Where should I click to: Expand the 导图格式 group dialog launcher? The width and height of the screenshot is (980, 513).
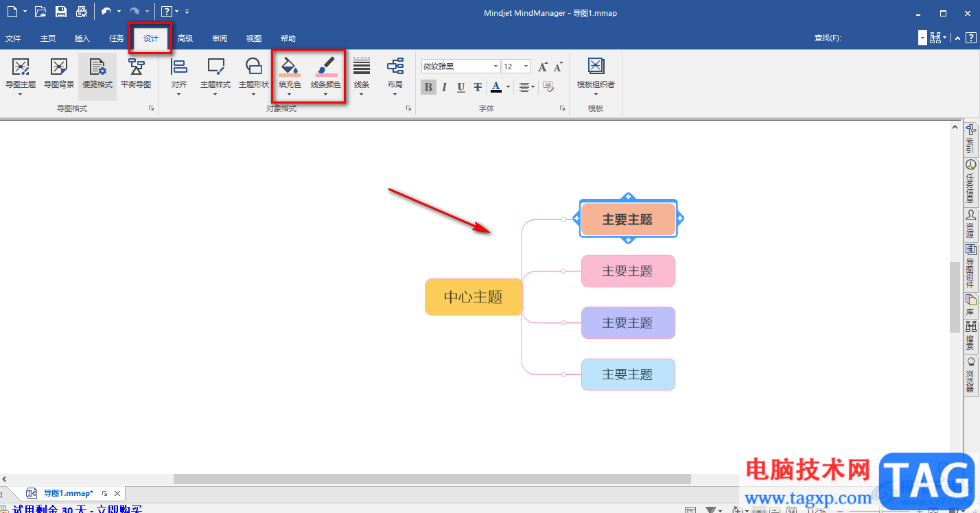(151, 108)
